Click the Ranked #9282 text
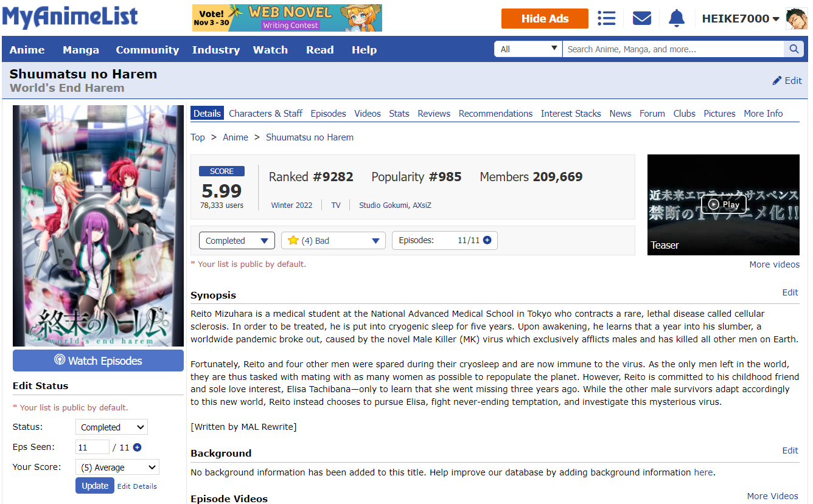813x504 pixels. [x=311, y=177]
